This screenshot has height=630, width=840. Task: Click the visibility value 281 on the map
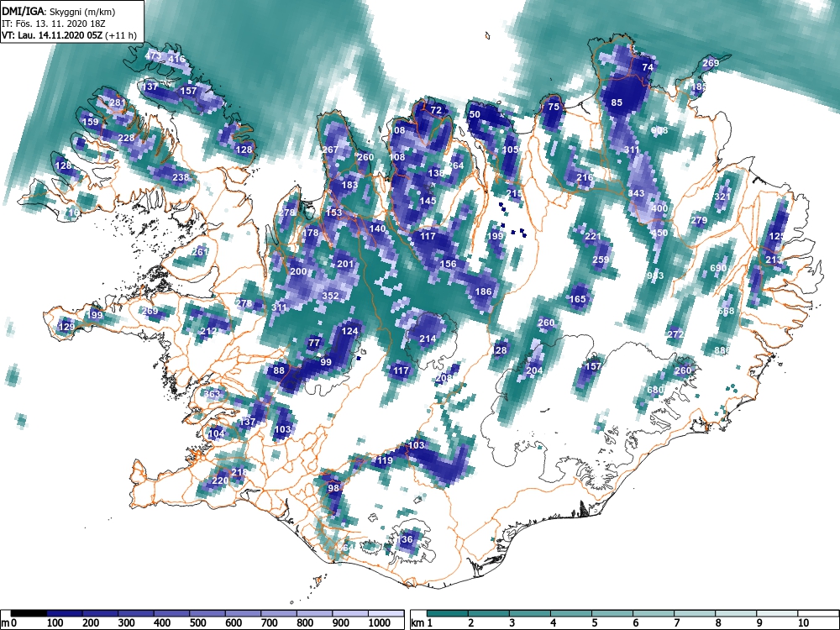tap(118, 102)
